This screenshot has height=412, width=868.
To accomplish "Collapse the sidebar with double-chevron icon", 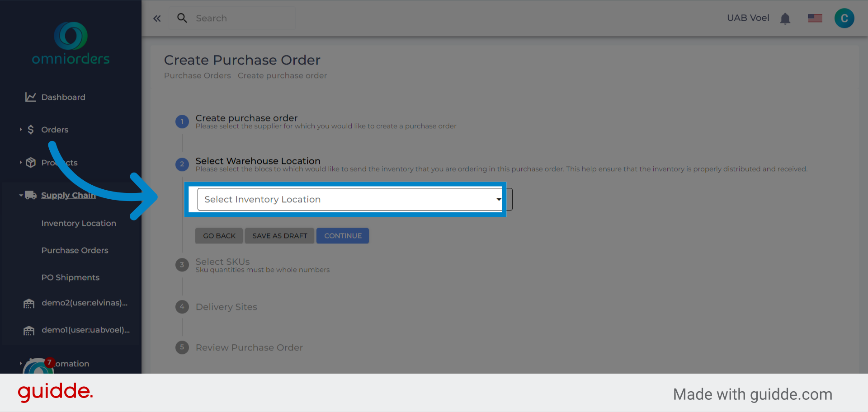I will point(157,19).
